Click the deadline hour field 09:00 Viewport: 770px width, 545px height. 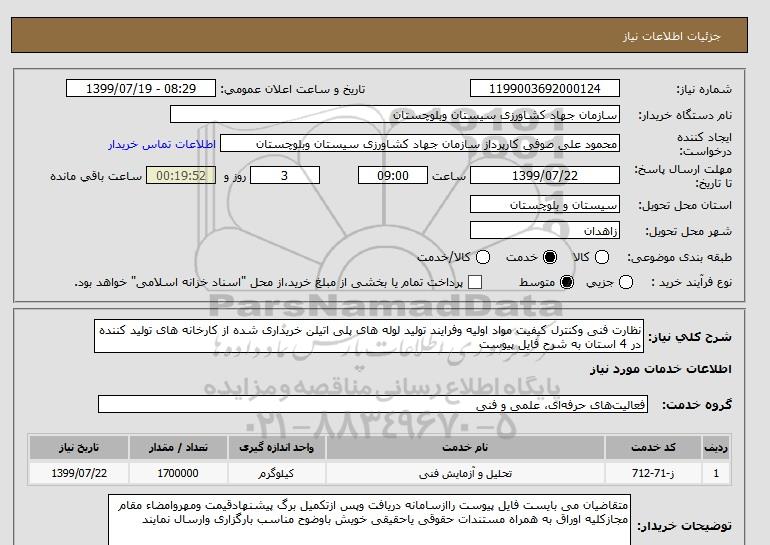393,175
